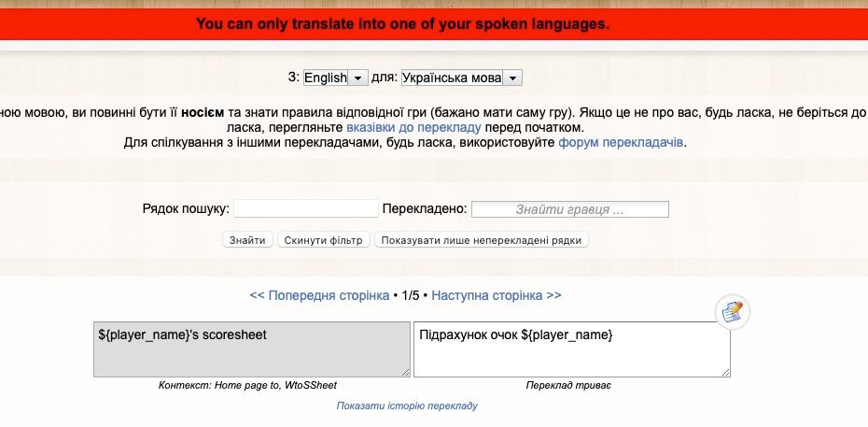Click the Скинути фільтр button
This screenshot has width=868, height=427.
324,240
